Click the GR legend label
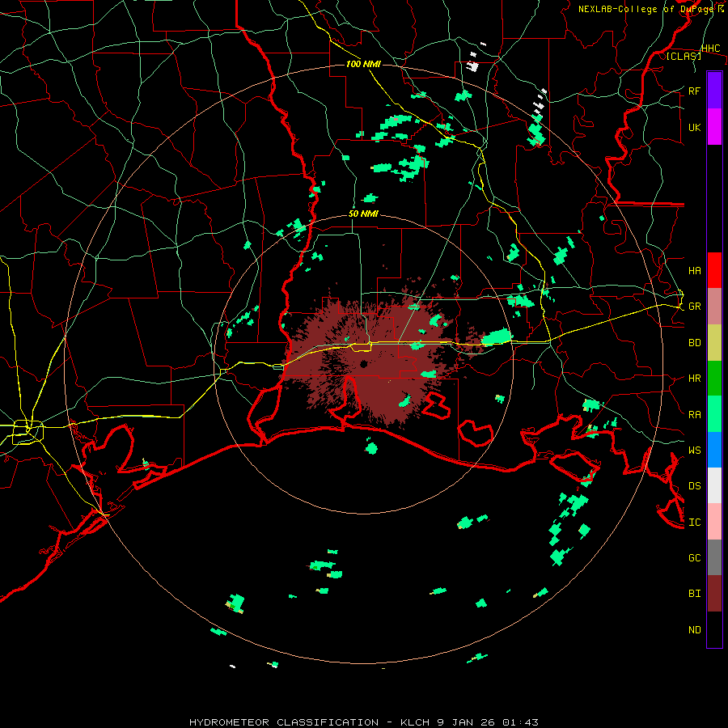Image resolution: width=728 pixels, height=728 pixels. click(695, 307)
